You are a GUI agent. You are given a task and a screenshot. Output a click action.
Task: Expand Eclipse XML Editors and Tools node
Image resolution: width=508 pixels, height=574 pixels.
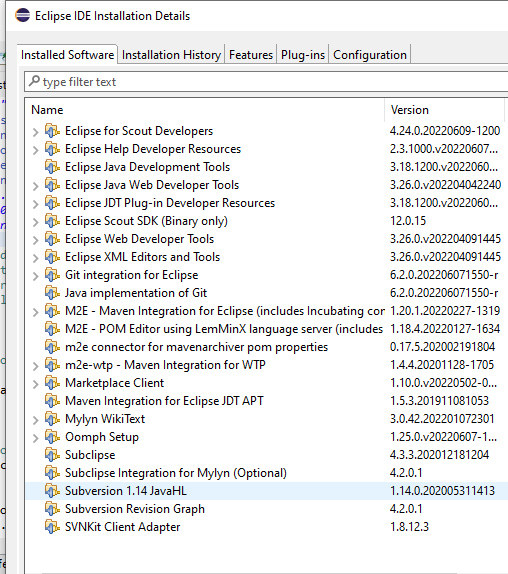[36, 258]
